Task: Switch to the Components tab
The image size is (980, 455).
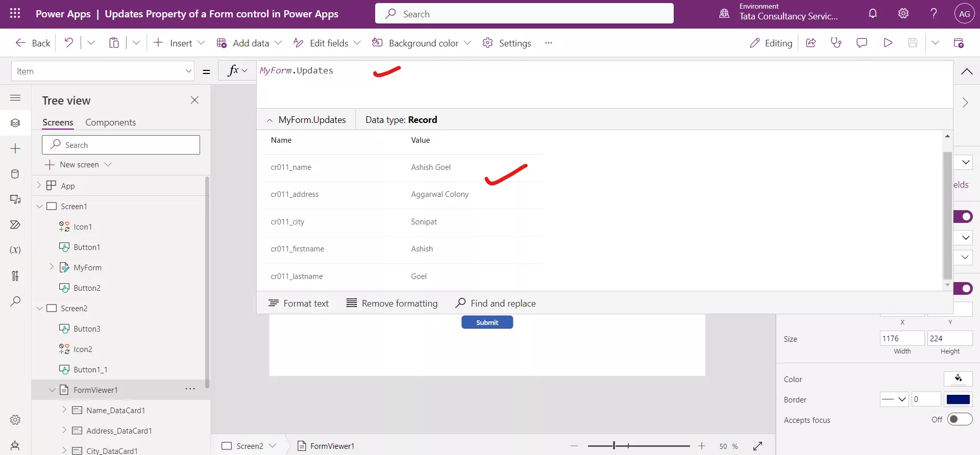Action: (x=110, y=122)
